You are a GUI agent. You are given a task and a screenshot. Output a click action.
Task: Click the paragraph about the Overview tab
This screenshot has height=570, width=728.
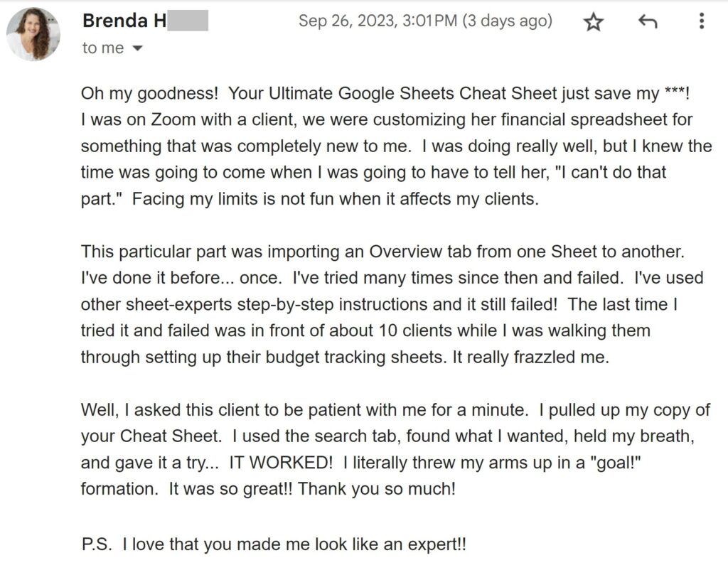coord(391,303)
